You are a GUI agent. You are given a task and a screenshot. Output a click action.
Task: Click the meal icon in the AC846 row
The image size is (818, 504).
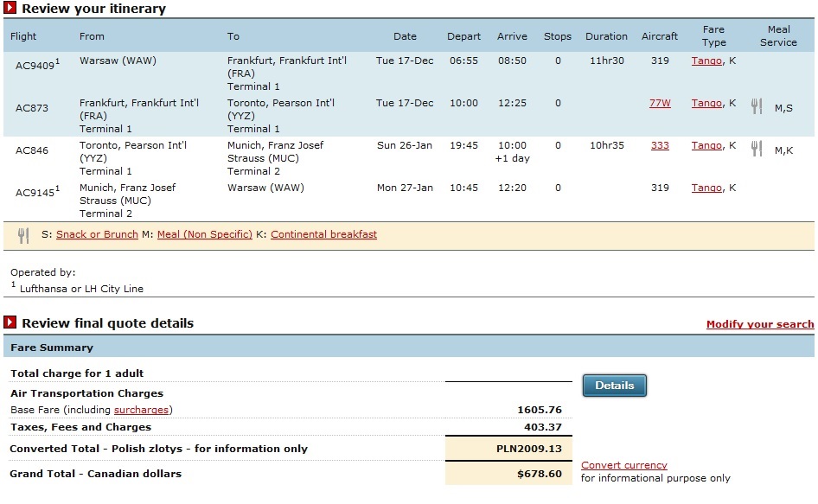[757, 149]
